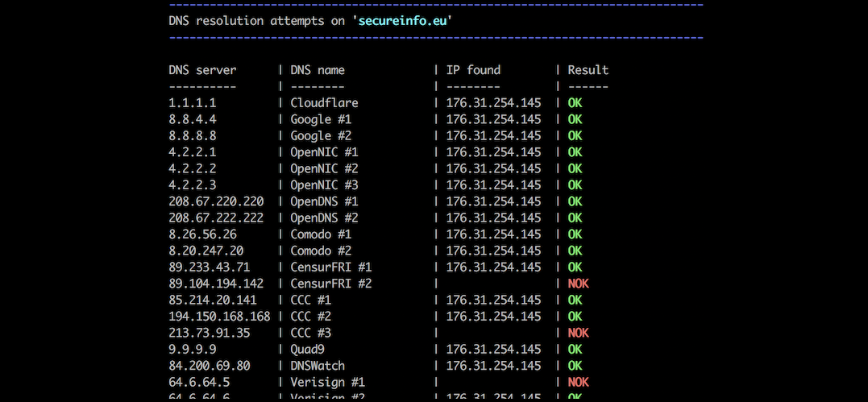Select the DNS server address 194.150.168.168

click(220, 316)
